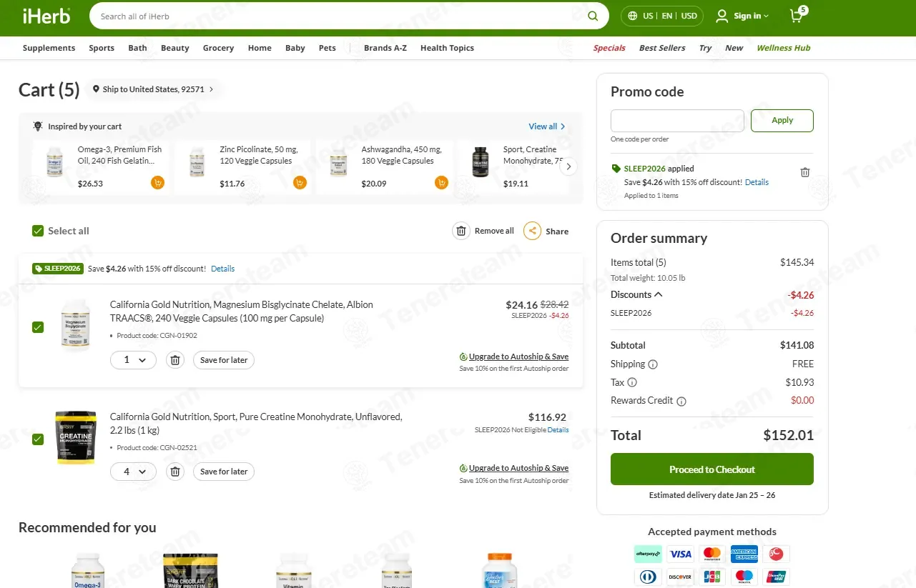This screenshot has height=588, width=916.
Task: Open quantity dropdown for Creatine Monohydrate
Action: [x=134, y=472]
